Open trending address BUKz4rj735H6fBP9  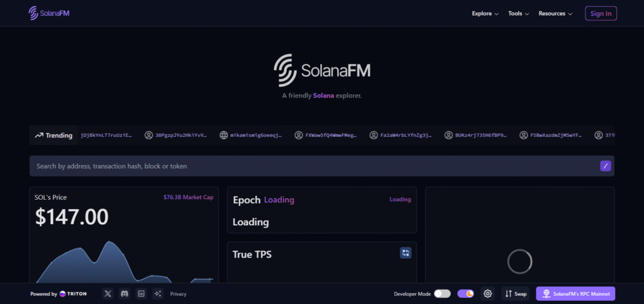(481, 135)
